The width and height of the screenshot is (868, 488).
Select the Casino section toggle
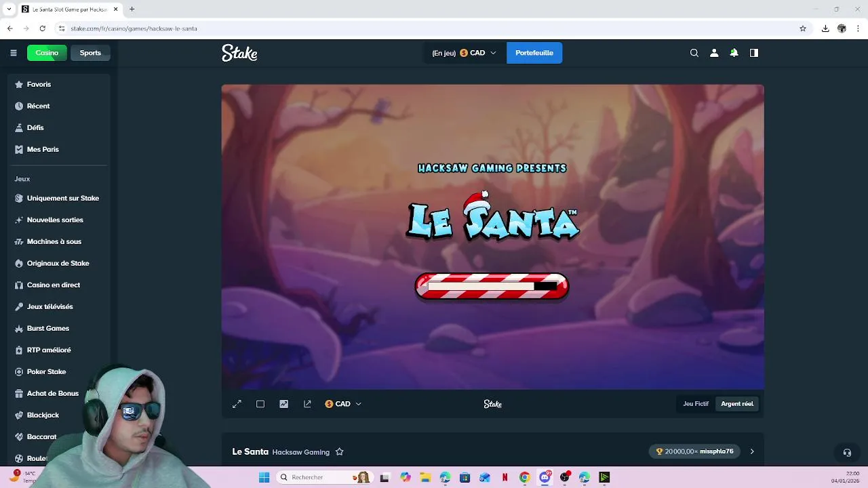47,53
